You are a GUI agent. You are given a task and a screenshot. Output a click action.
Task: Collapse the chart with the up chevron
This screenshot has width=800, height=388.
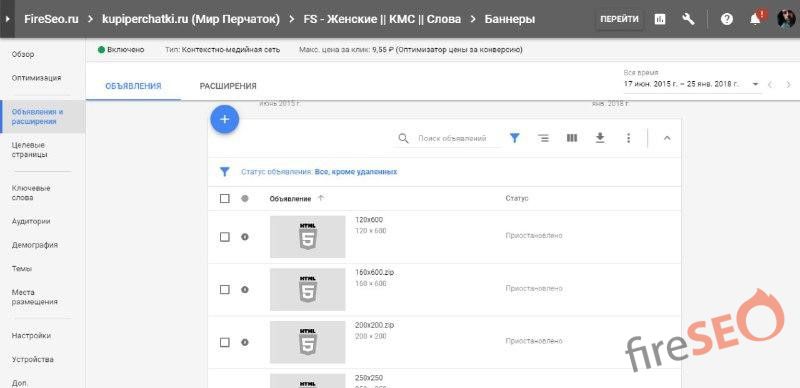pyautogui.click(x=666, y=138)
